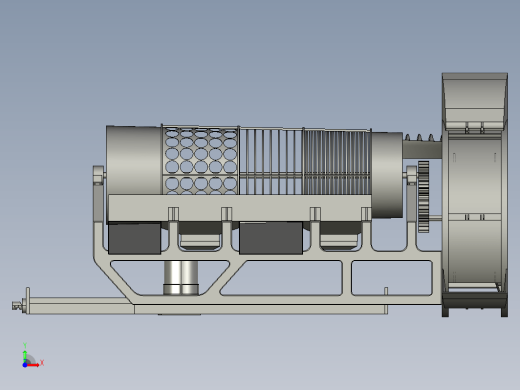
Task: Select the dark block below the drum's left end
Action: (134, 238)
